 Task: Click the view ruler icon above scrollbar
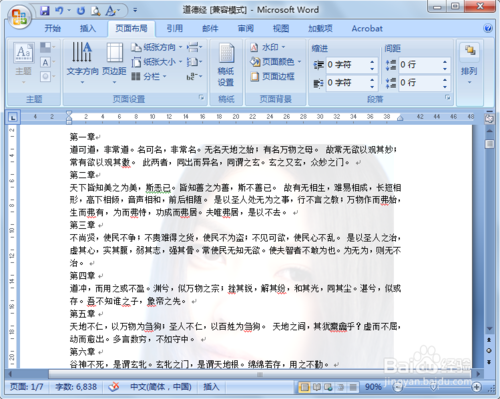point(489,119)
